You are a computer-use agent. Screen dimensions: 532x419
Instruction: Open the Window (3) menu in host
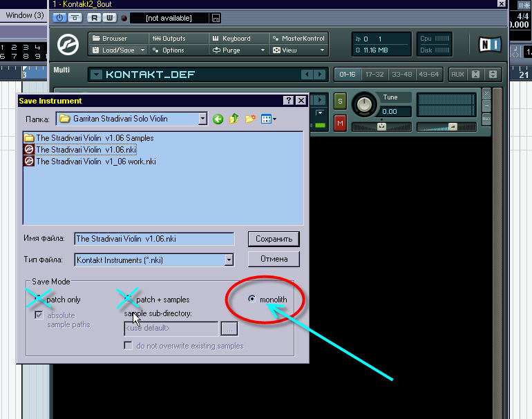click(25, 15)
